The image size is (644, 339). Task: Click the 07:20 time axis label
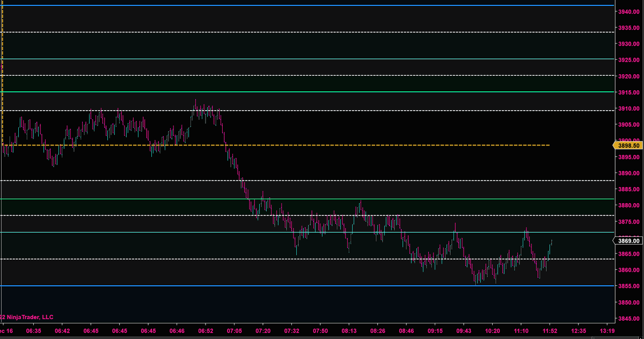coord(263,331)
